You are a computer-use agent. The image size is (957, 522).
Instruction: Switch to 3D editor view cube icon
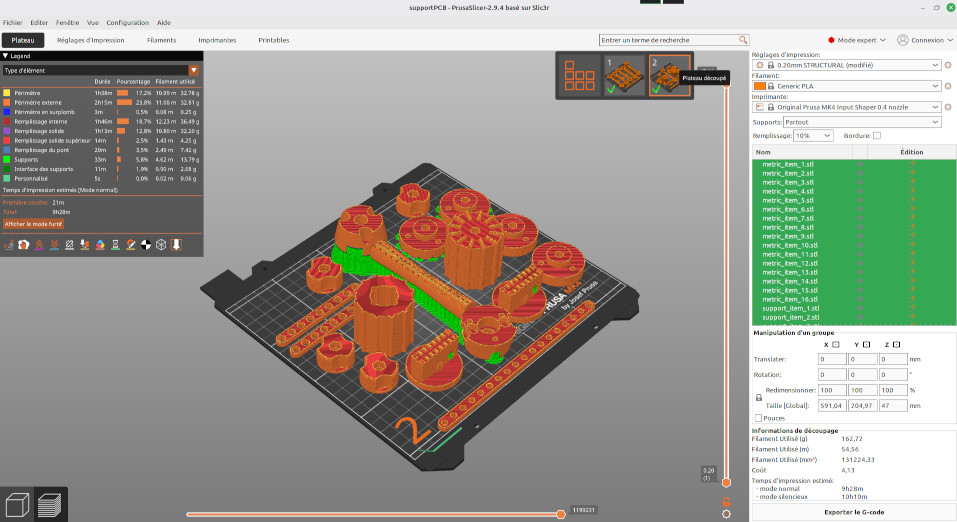(17, 505)
